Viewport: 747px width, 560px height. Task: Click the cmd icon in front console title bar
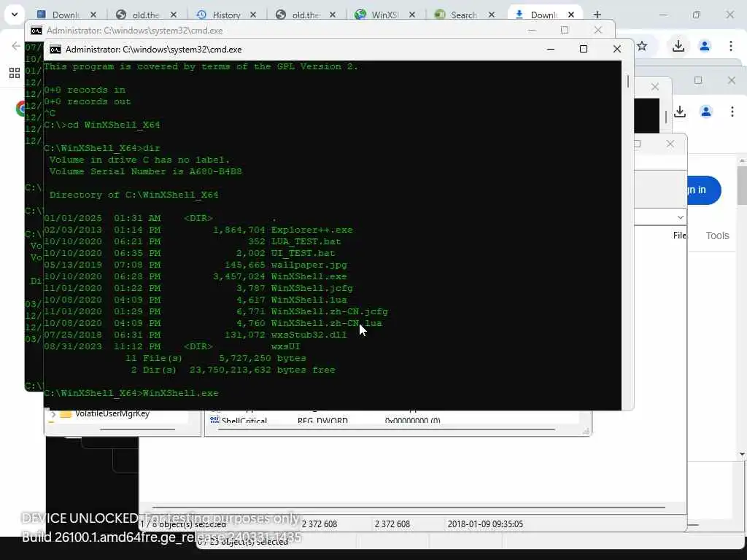55,50
